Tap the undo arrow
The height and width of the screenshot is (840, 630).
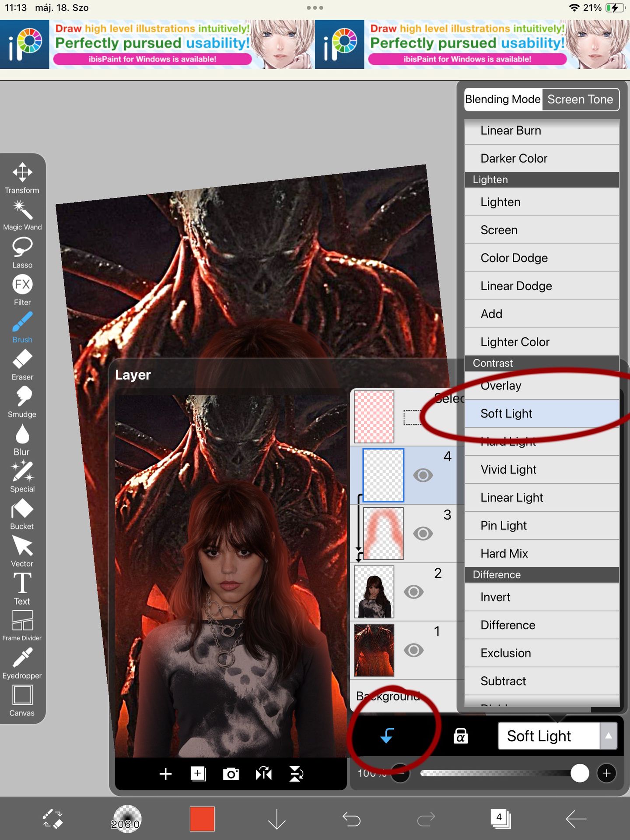click(x=351, y=819)
